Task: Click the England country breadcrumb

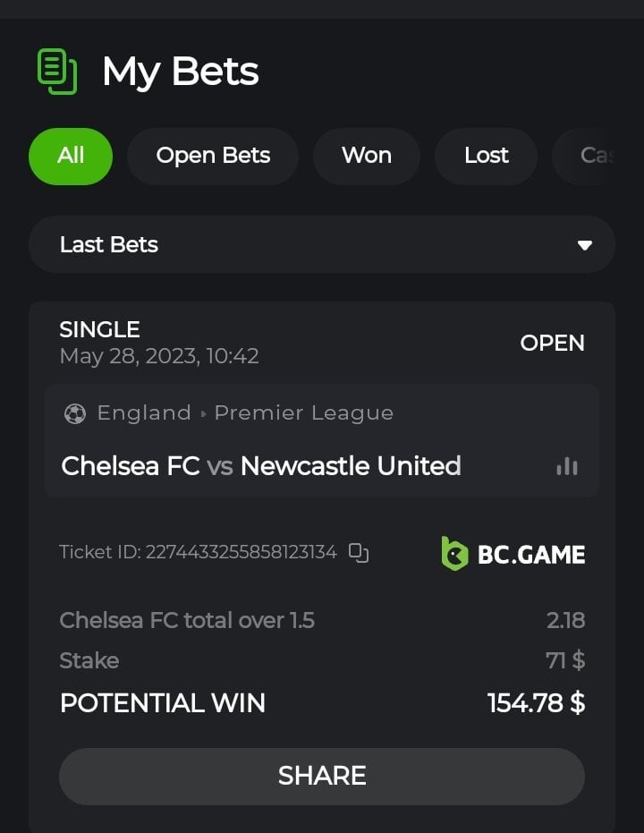Action: coord(144,413)
